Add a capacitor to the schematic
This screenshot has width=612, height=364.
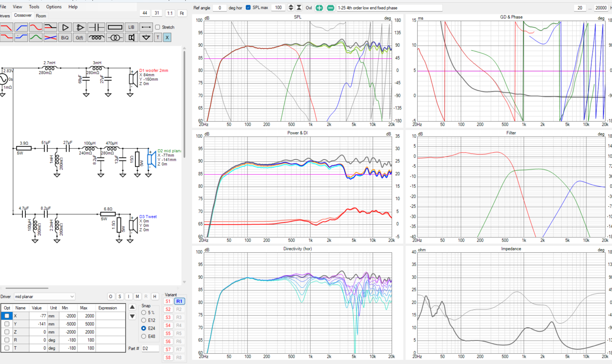(96, 27)
